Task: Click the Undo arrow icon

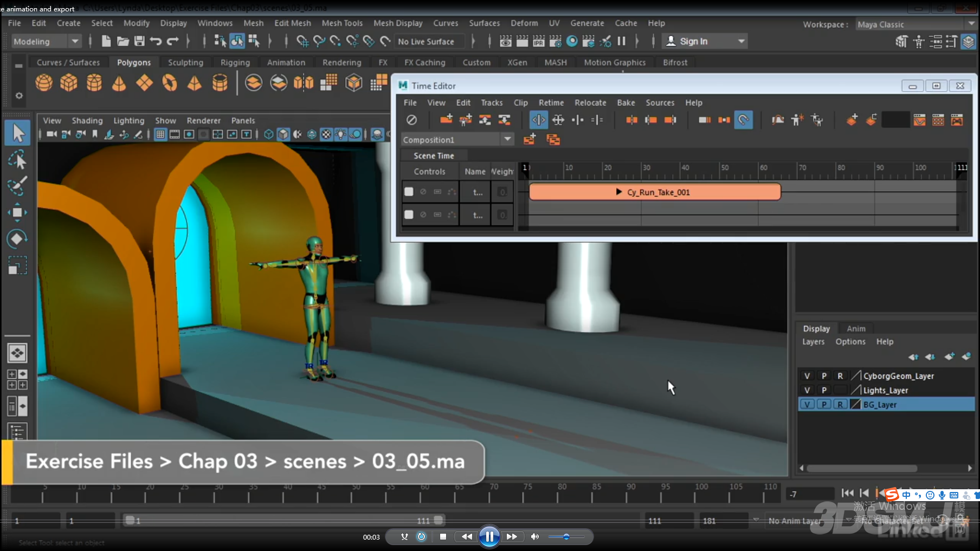Action: (156, 41)
